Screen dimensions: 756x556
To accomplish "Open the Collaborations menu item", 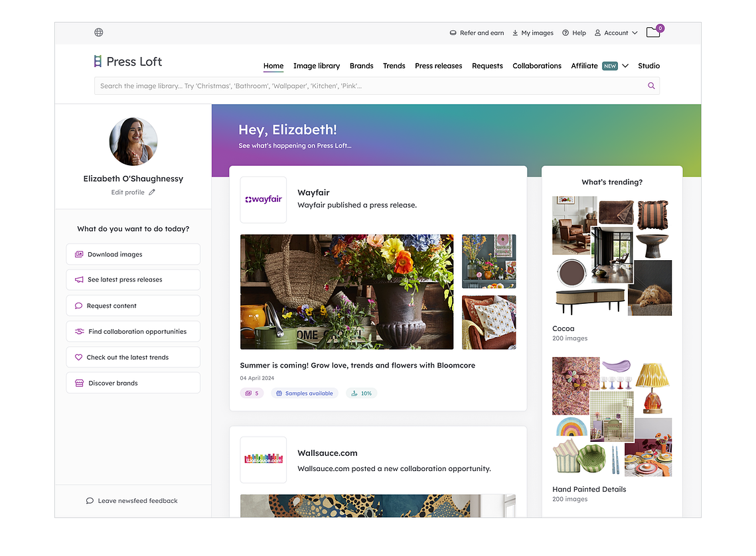I will [536, 66].
